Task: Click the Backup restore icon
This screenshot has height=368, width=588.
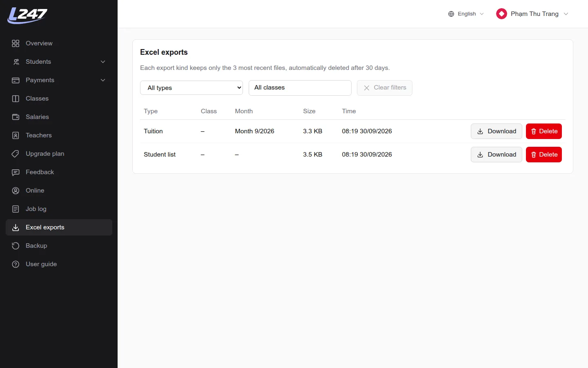Action: [x=16, y=246]
